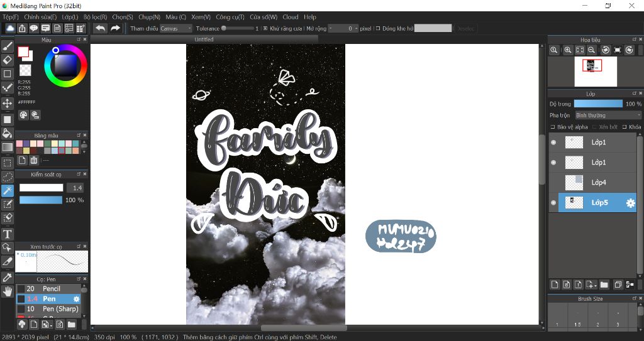This screenshot has width=644, height=341.
Task: Switch to the Untitled document tab
Action: (x=204, y=40)
